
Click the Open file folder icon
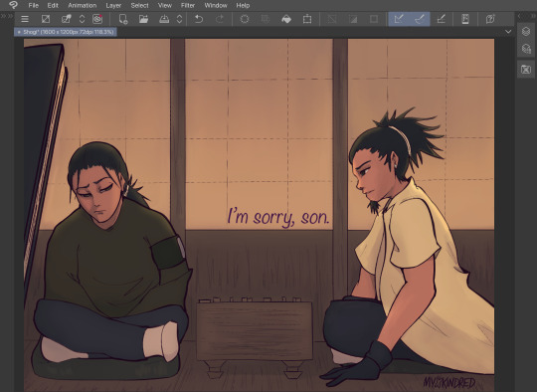coord(143,19)
